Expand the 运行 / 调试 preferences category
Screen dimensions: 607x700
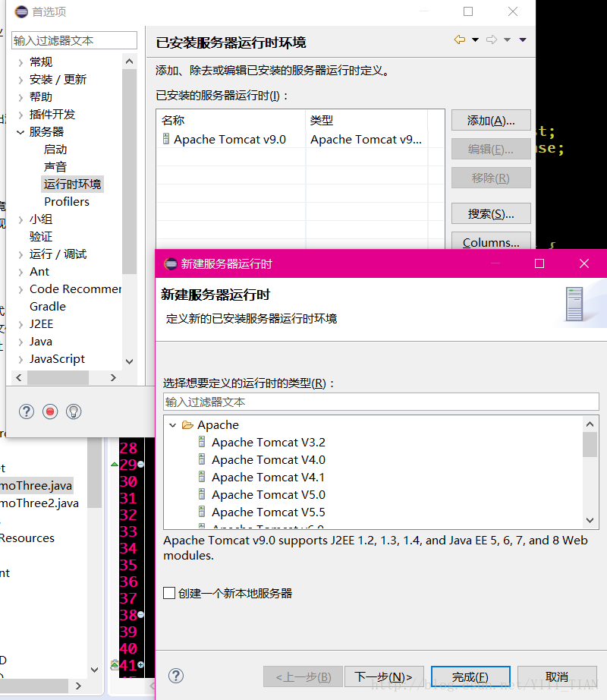click(20, 254)
